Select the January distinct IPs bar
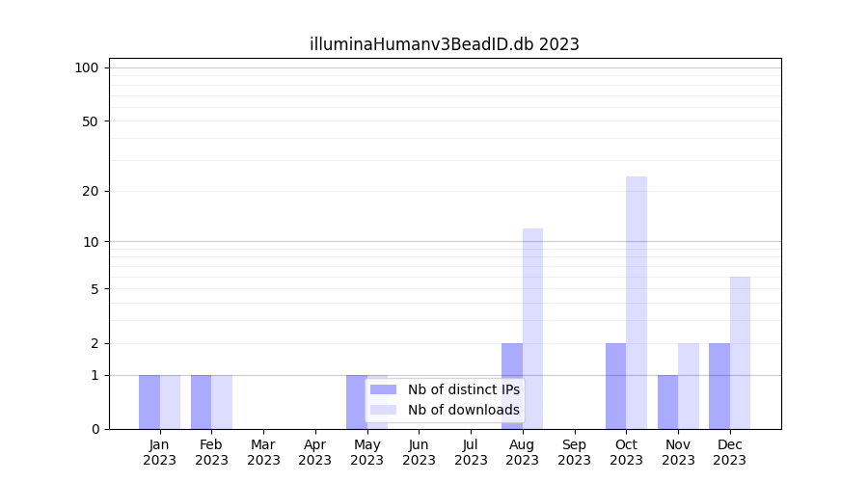 149,401
